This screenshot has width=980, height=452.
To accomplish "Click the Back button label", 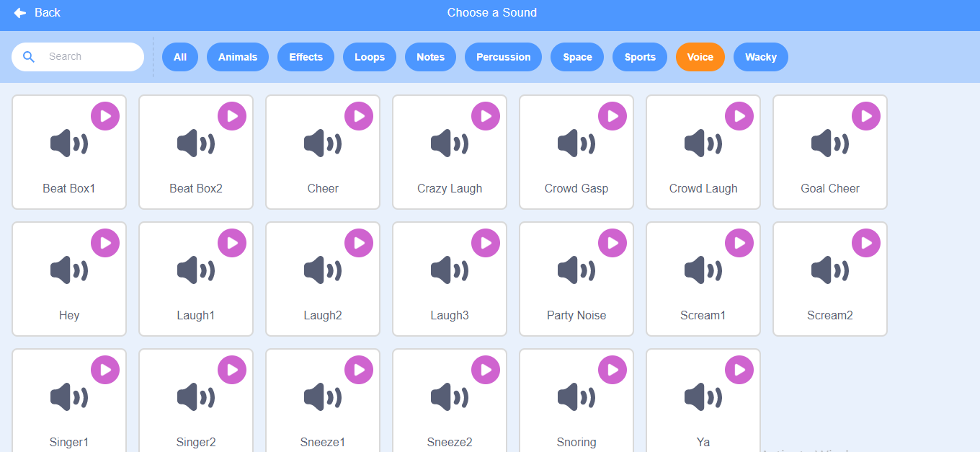I will pyautogui.click(x=48, y=13).
